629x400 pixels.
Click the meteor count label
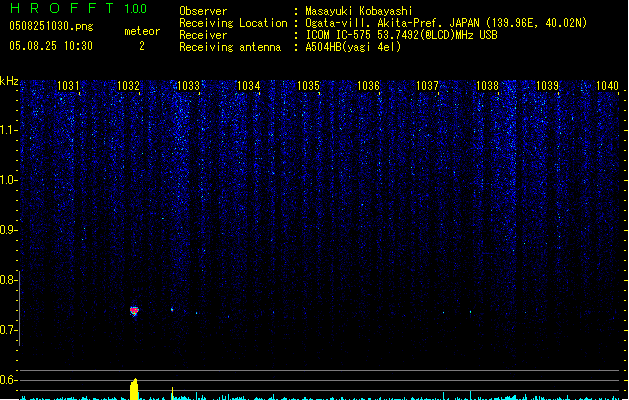[x=142, y=31]
